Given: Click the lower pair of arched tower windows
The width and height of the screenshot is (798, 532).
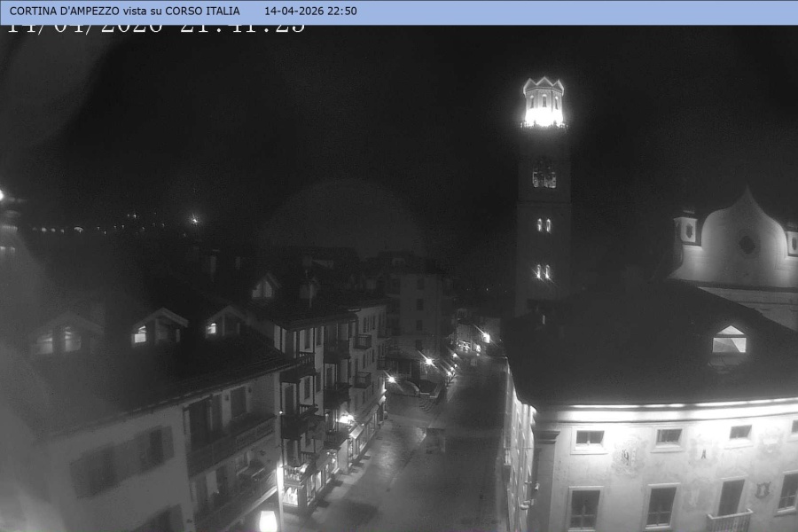Looking at the screenshot, I should tap(542, 271).
